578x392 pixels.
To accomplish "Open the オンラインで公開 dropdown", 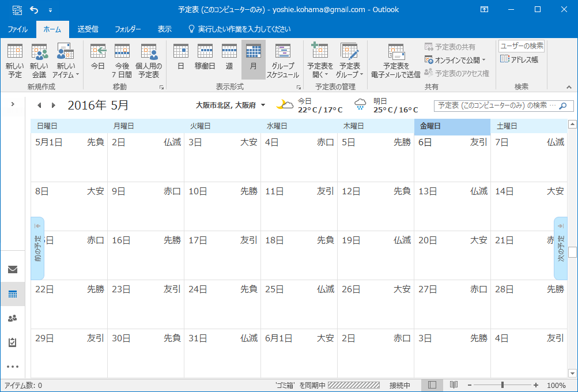I will [455, 60].
